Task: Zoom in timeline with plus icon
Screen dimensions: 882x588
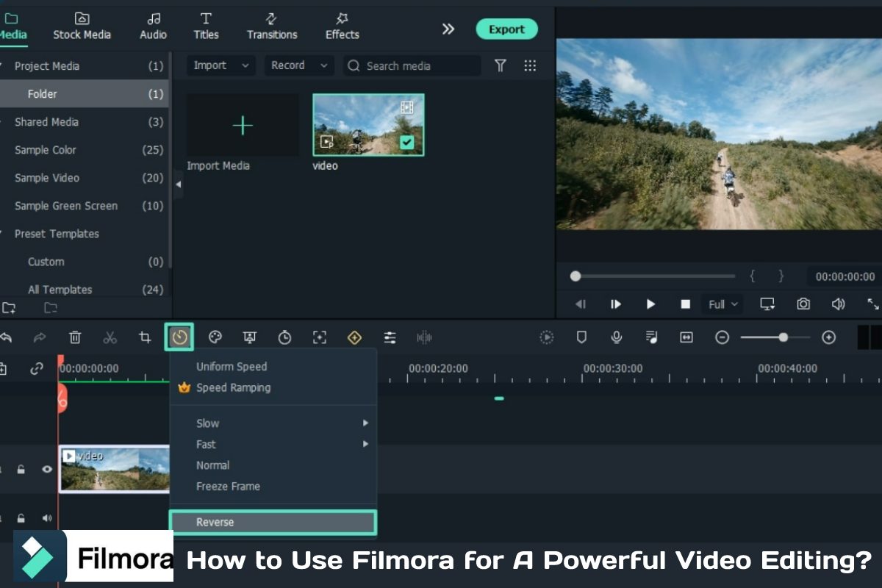Action: pos(829,337)
